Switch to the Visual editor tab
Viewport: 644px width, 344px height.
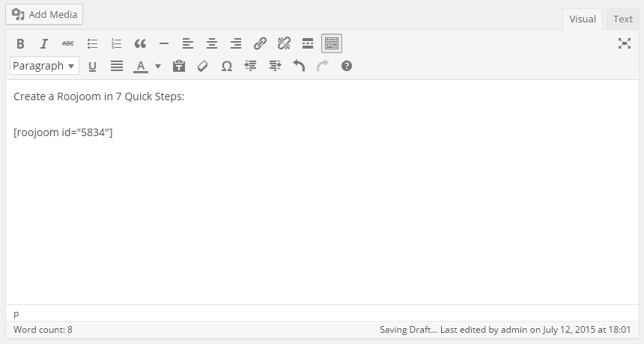click(x=582, y=19)
